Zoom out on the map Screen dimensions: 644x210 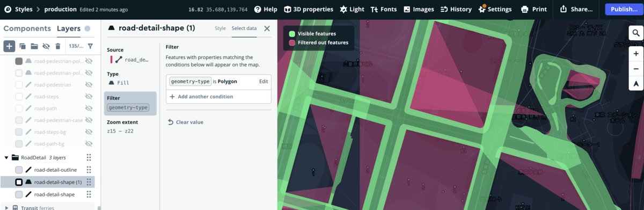[635, 68]
